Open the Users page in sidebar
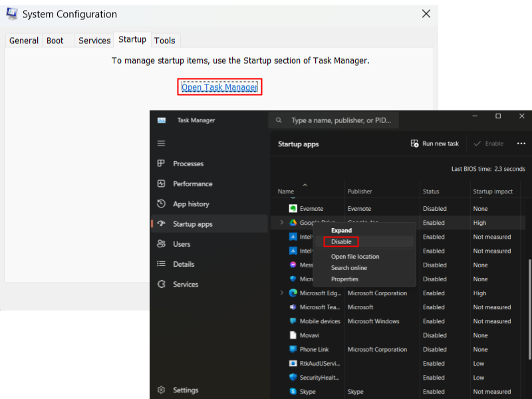Image resolution: width=532 pixels, height=399 pixels. [209, 243]
